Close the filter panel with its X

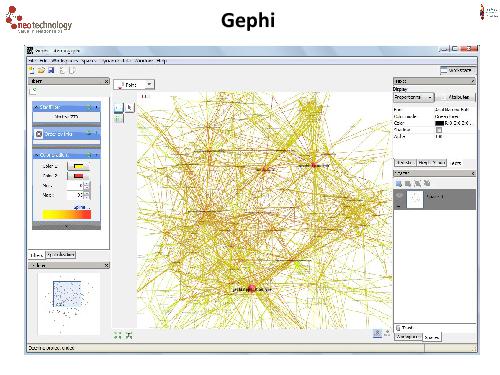click(106, 81)
